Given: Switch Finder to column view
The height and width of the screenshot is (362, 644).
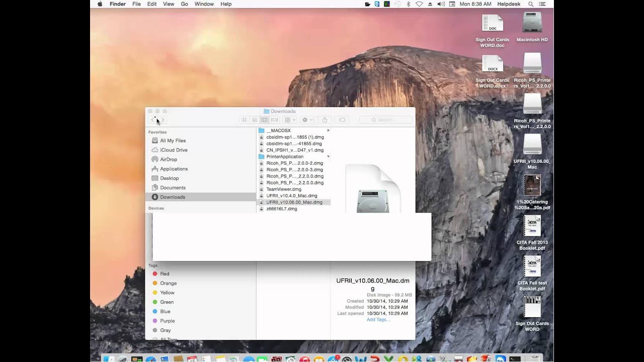Looking at the screenshot, I should tap(264, 120).
